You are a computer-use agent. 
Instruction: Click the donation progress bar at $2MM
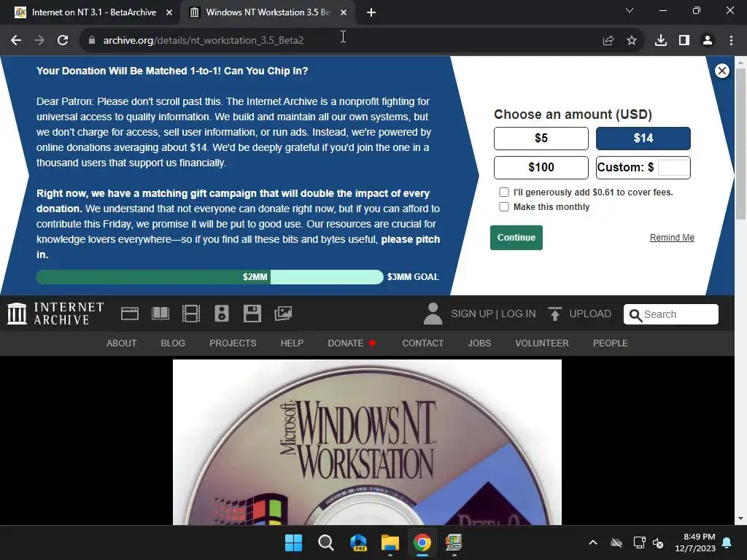coord(209,277)
